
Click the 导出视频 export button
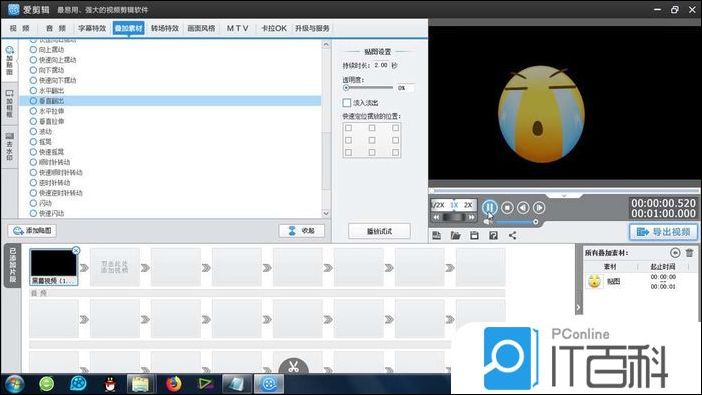pos(663,232)
